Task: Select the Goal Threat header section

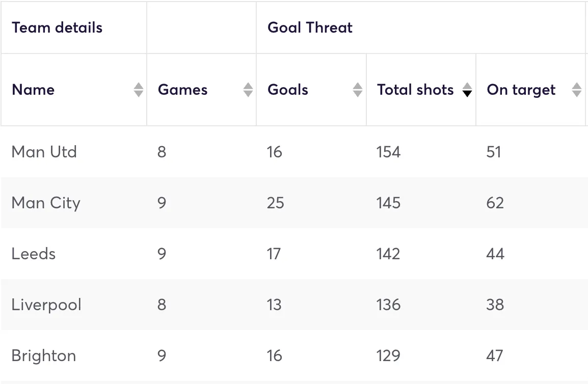Action: click(x=309, y=28)
